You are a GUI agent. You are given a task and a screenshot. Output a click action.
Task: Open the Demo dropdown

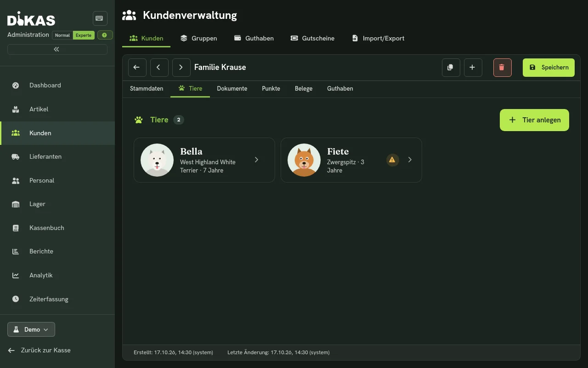click(x=31, y=329)
